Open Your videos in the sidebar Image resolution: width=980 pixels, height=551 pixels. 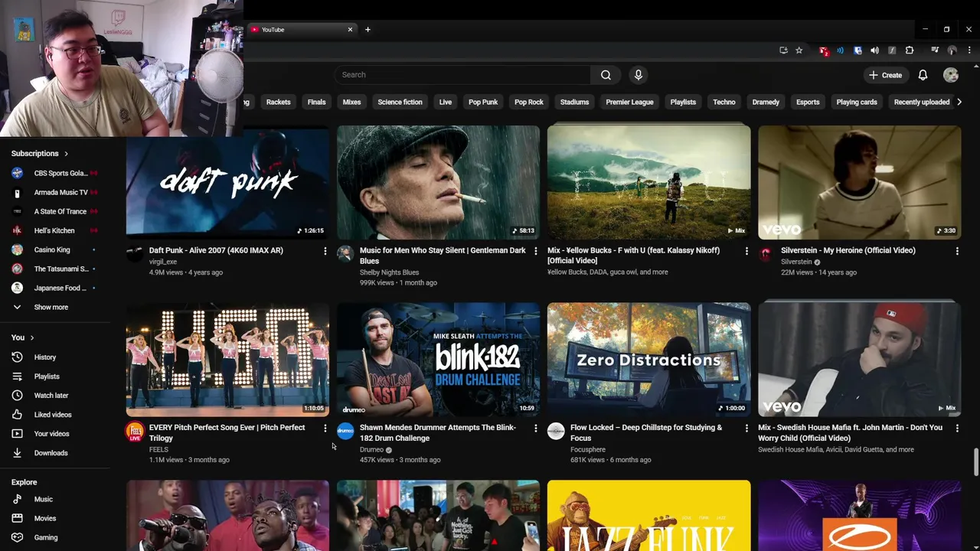[51, 434]
